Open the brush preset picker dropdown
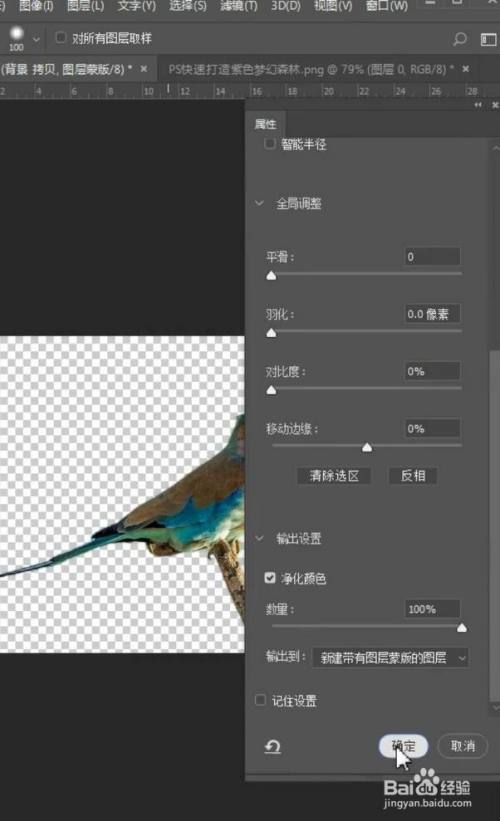 [x=36, y=39]
